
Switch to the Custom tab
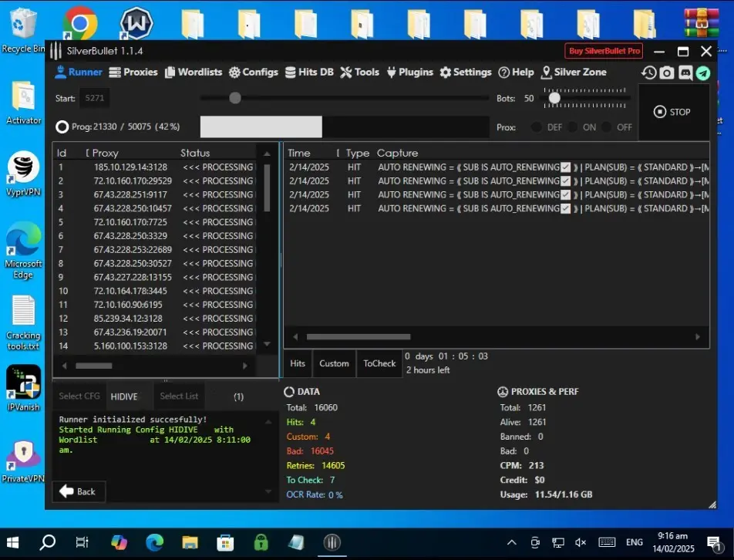(x=334, y=363)
